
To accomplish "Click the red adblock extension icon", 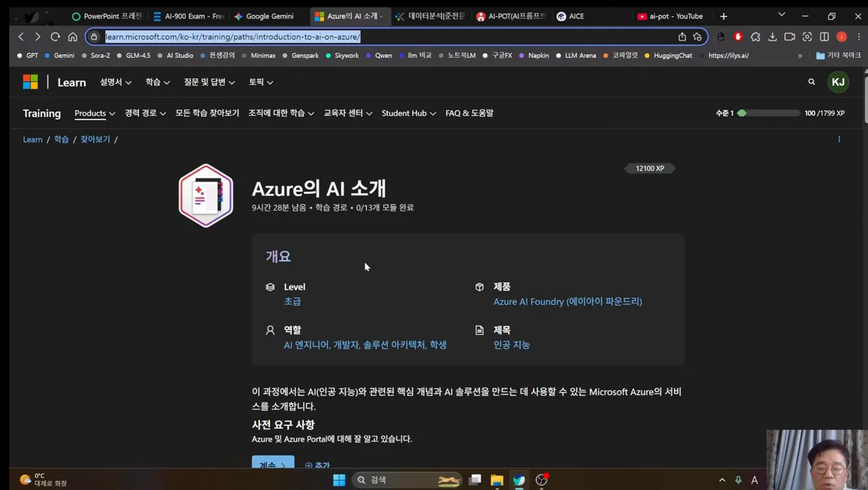I will [738, 36].
